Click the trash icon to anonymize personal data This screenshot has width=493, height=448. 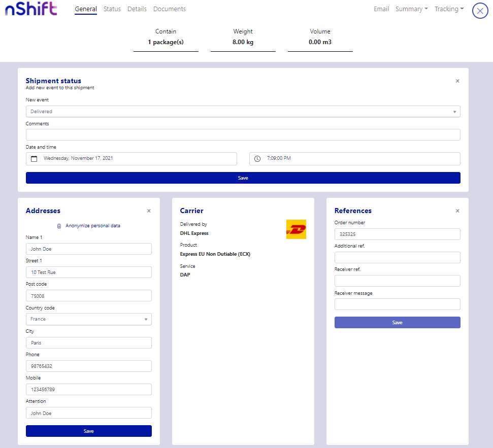(x=59, y=226)
